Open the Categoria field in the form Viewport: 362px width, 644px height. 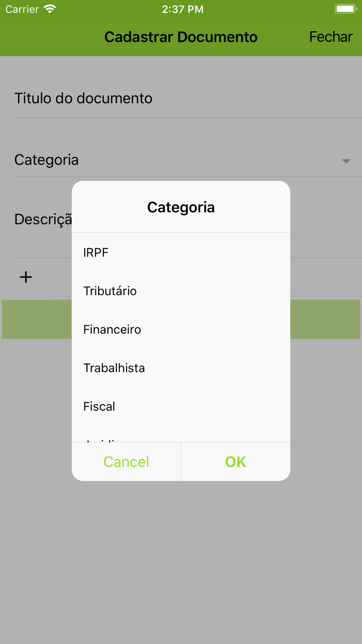(x=188, y=160)
